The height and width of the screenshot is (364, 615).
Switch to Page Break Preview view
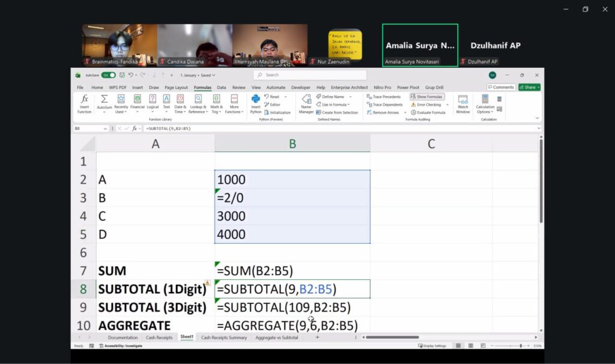click(x=482, y=346)
